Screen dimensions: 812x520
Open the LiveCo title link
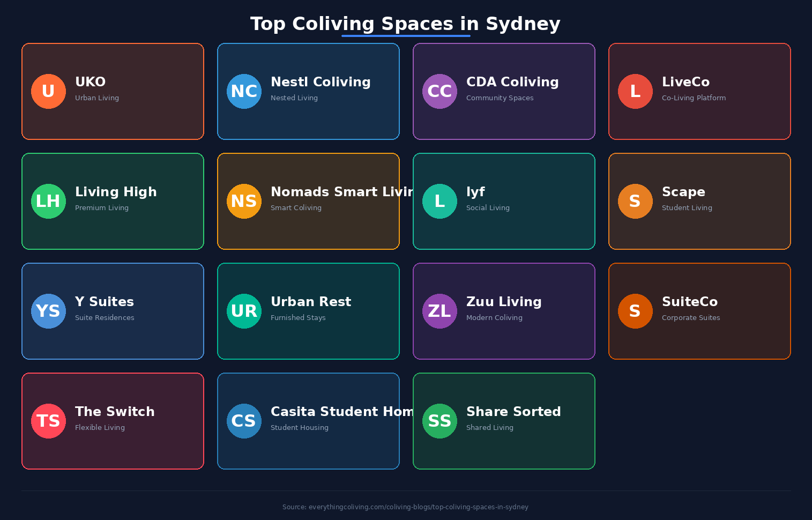click(x=686, y=82)
